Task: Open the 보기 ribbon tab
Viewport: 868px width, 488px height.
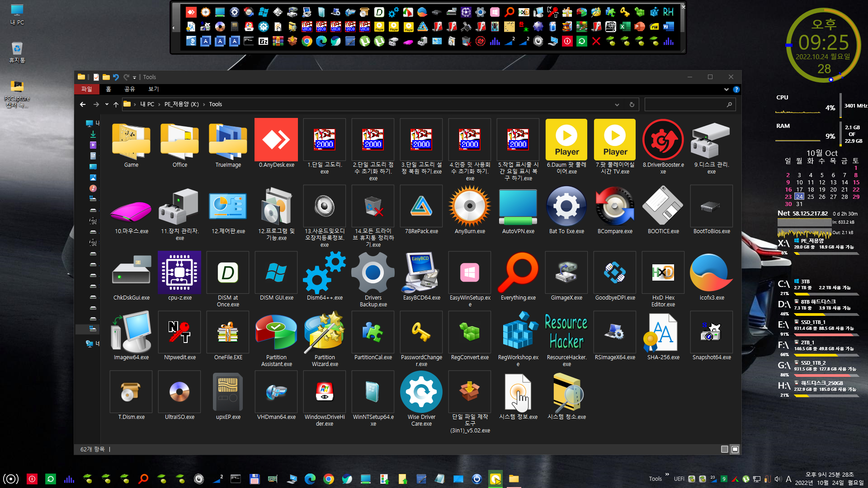Action: [x=154, y=89]
